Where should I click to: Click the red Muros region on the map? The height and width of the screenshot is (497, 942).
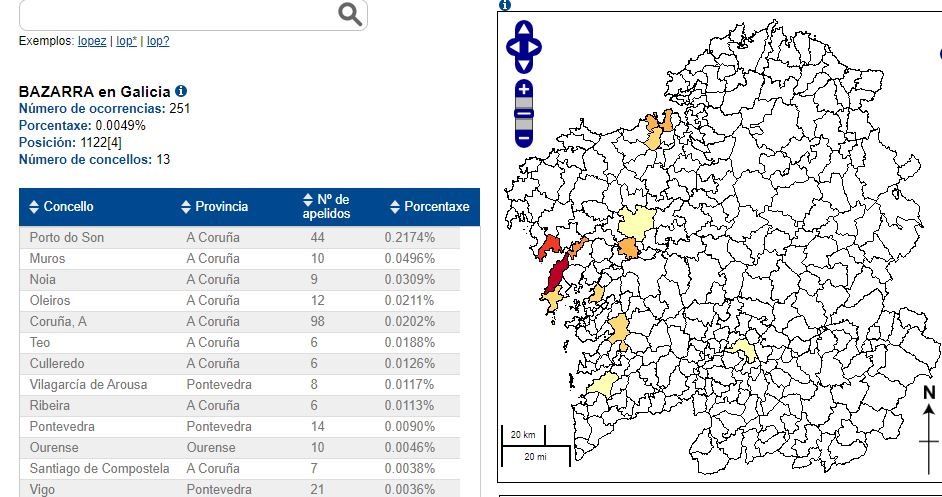pos(548,246)
